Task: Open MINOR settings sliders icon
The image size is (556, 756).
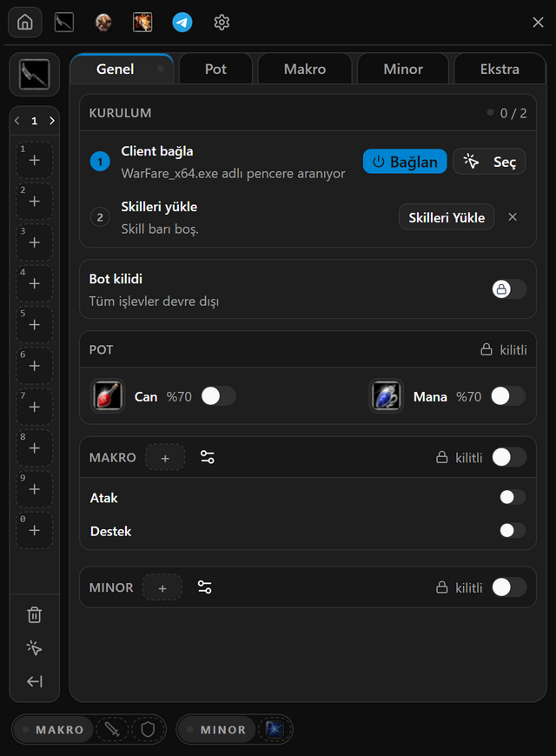Action: [x=204, y=587]
